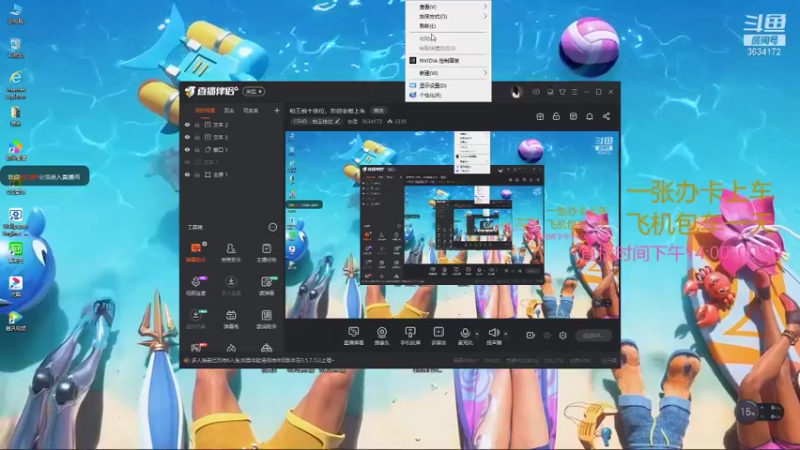The image size is (800, 450).
Task: Add a new source with the plus icon
Action: click(x=277, y=110)
